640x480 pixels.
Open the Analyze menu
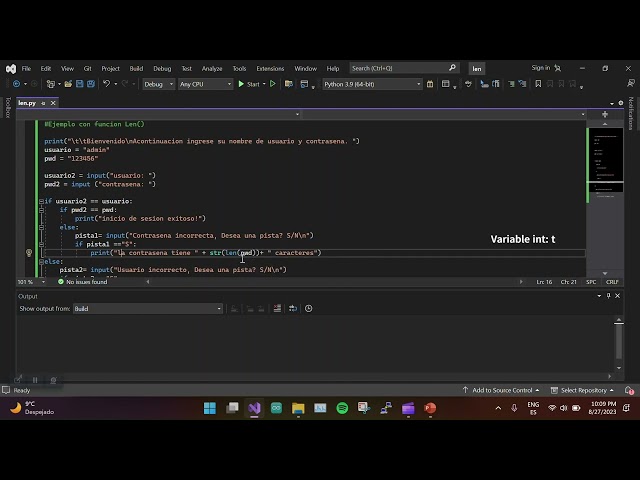[212, 69]
